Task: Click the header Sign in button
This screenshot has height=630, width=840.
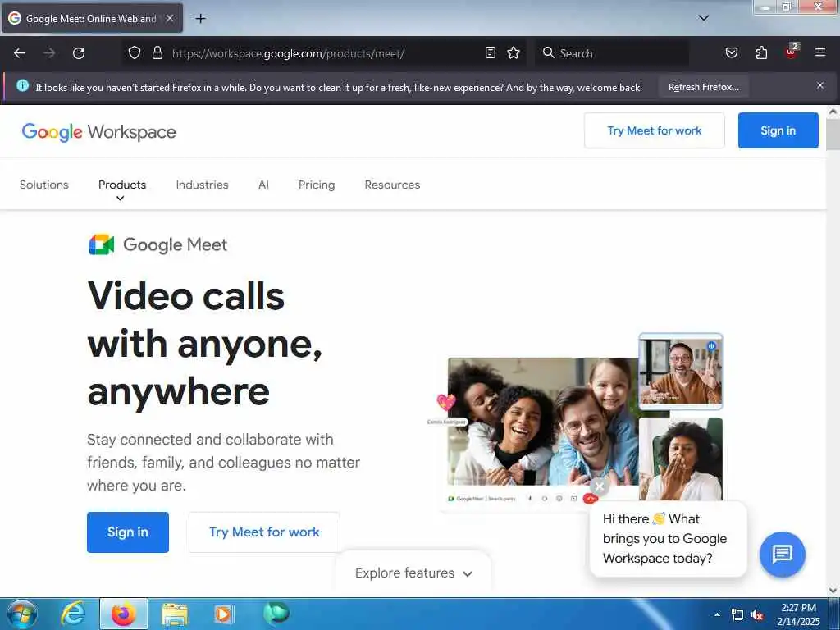Action: [x=778, y=130]
